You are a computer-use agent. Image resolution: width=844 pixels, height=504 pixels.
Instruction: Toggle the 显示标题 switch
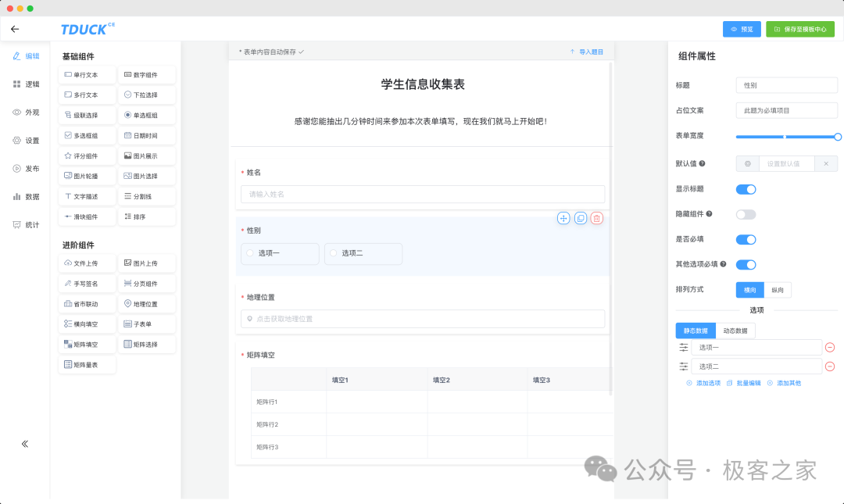pos(746,189)
